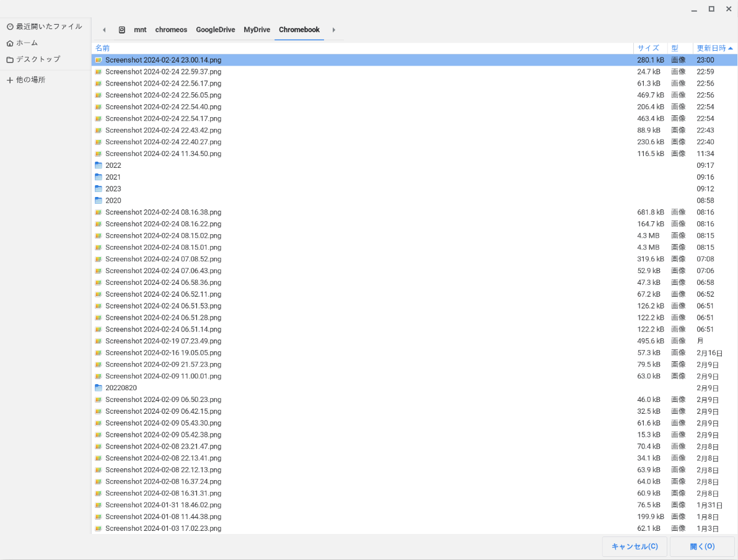This screenshot has width=738, height=560.
Task: Click the back arrow in path bar
Action: point(104,30)
